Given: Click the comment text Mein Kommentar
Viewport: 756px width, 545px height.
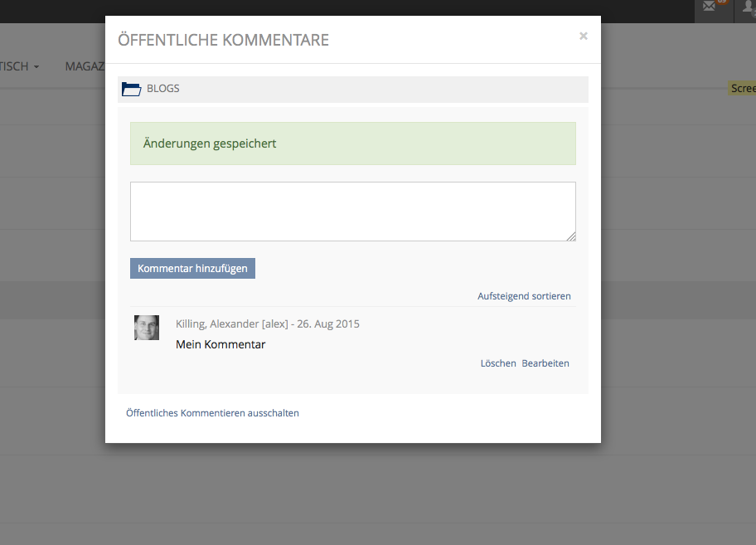Looking at the screenshot, I should (220, 344).
